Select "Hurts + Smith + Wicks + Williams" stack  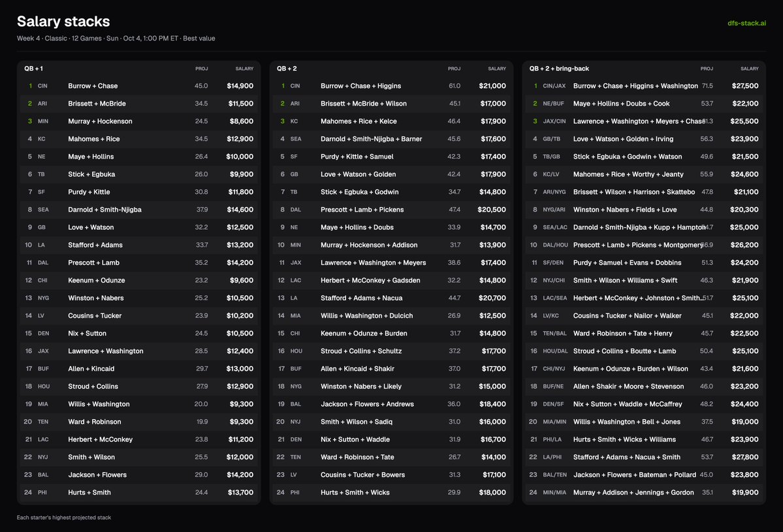(x=624, y=440)
